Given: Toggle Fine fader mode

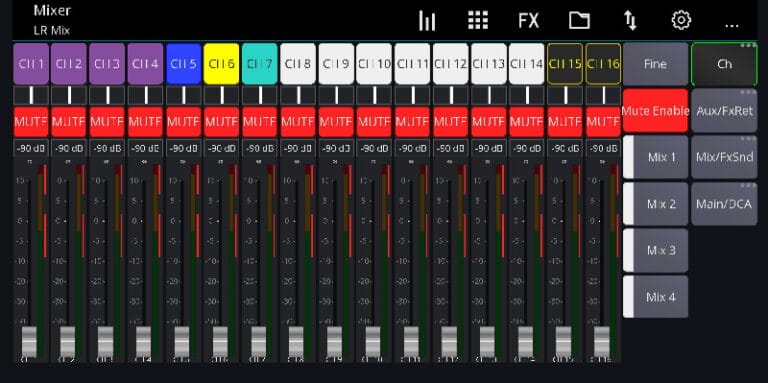Looking at the screenshot, I should coord(655,64).
